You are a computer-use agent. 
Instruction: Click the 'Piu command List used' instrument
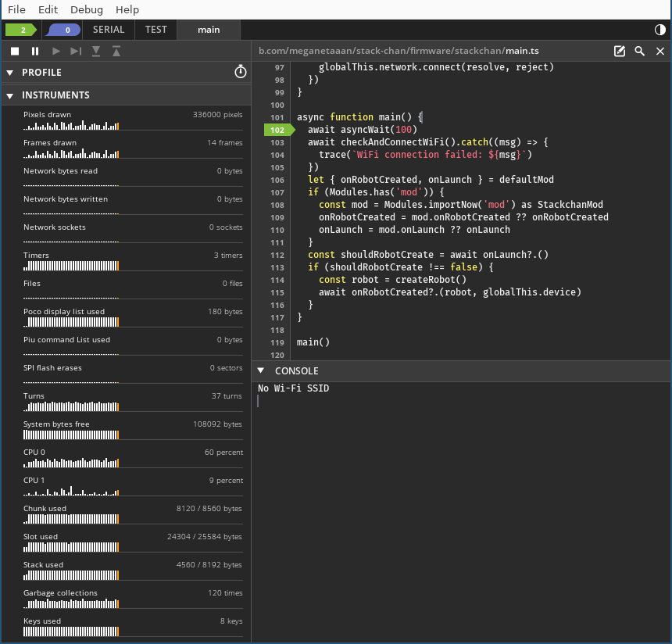click(x=133, y=345)
